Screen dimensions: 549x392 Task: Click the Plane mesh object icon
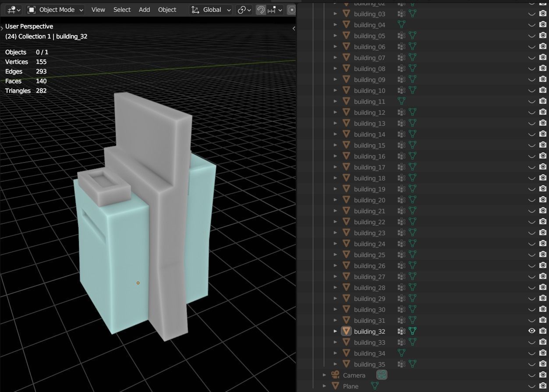tap(336, 386)
